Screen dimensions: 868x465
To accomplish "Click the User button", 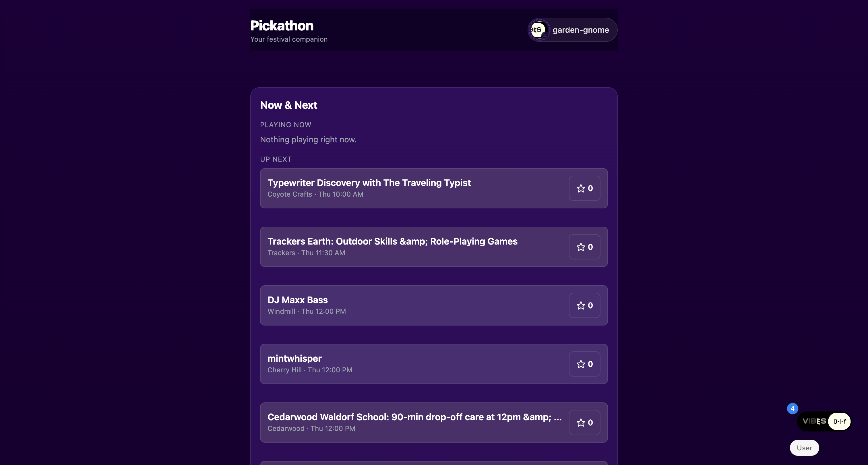I will click(x=804, y=448).
